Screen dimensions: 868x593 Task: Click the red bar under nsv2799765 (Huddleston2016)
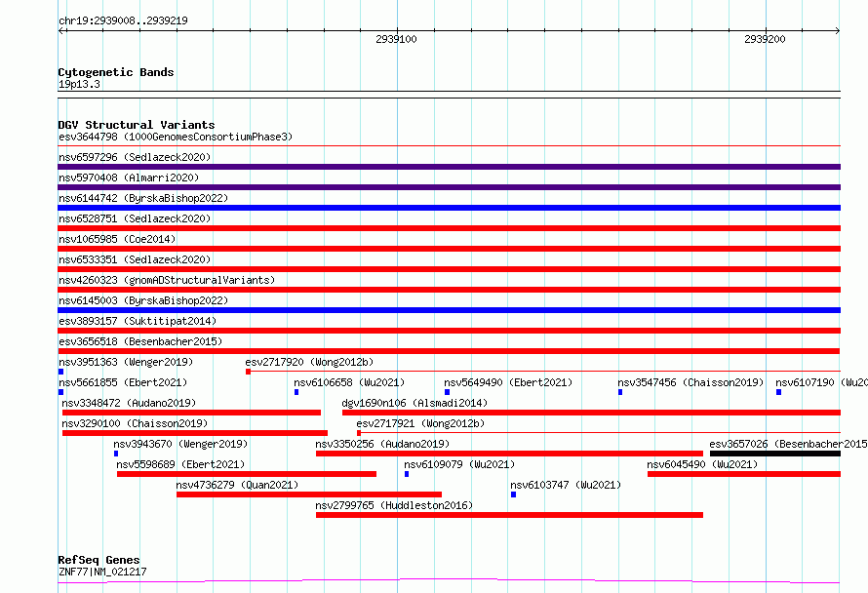pos(509,515)
